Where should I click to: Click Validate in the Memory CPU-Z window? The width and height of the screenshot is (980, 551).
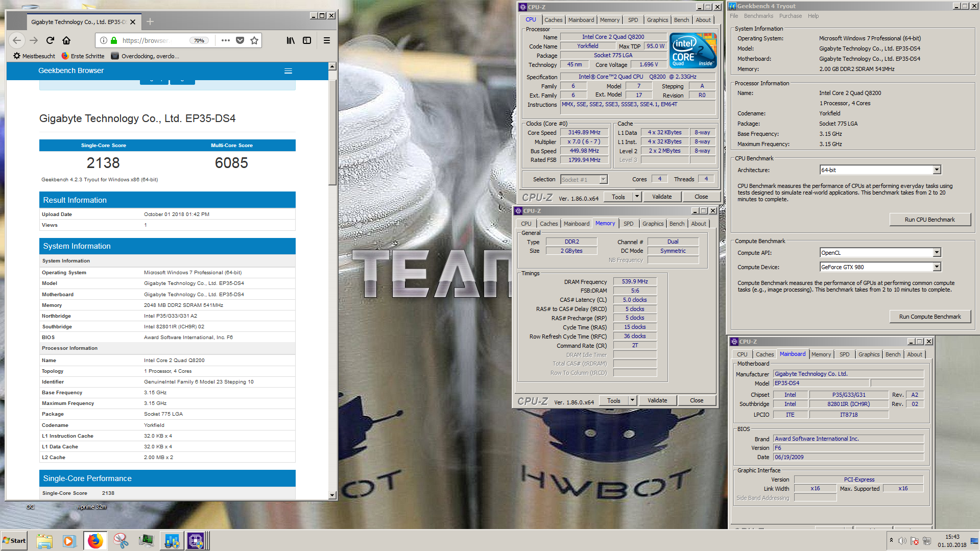coord(657,400)
